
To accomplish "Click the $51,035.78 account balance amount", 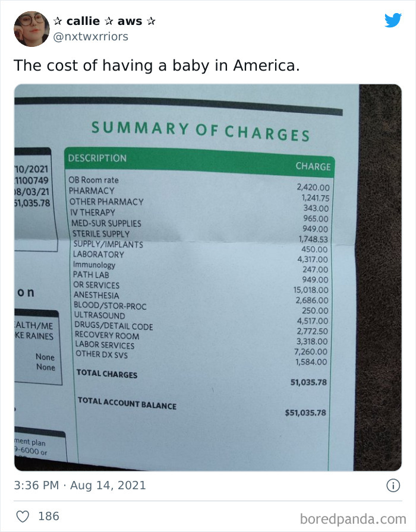I will 305,413.
